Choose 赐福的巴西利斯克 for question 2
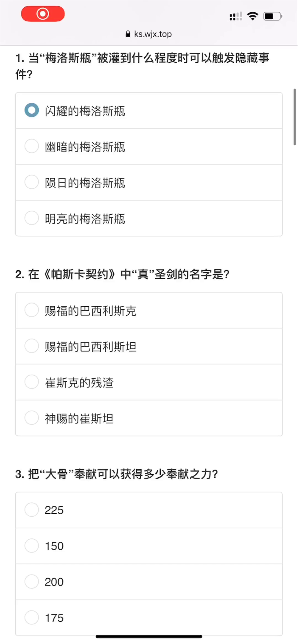 coord(32,310)
